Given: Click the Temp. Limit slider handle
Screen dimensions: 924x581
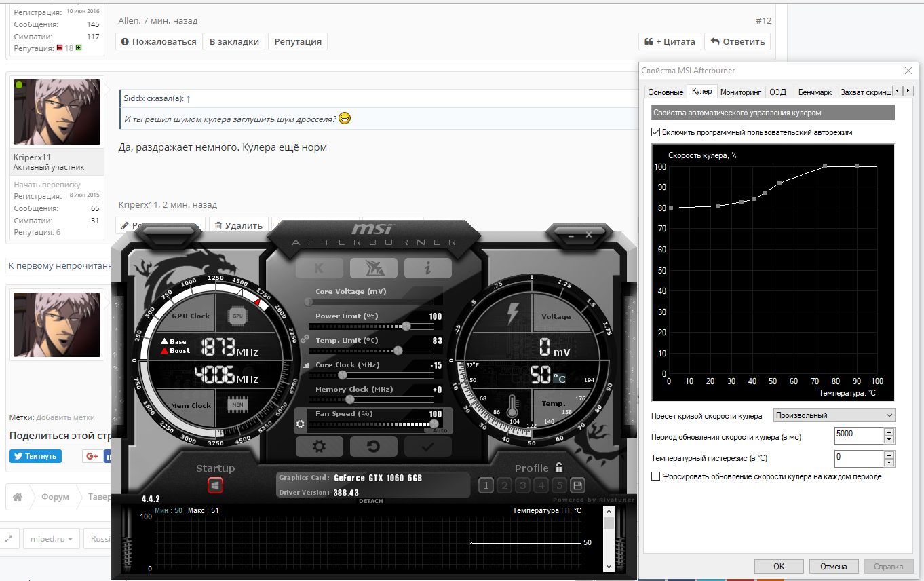Looking at the screenshot, I should (x=398, y=350).
